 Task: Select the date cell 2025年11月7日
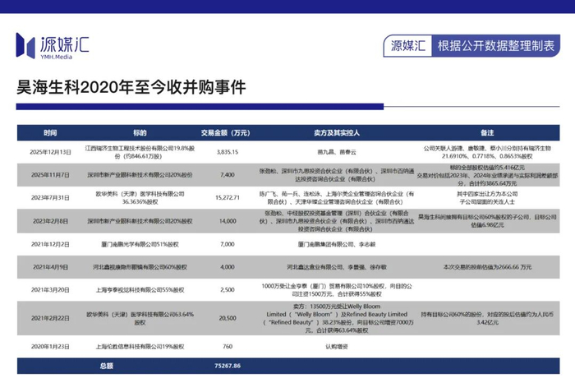pyautogui.click(x=50, y=175)
